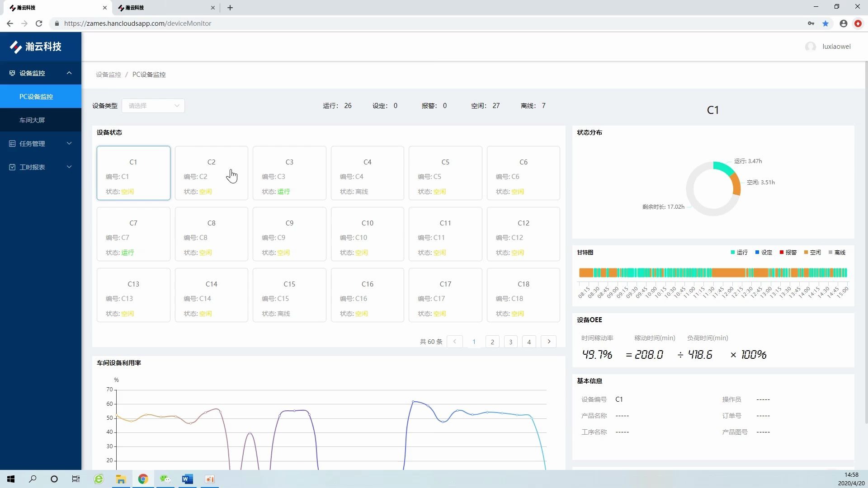868x488 pixels.
Task: Open Windows search from taskbar
Action: [33, 479]
